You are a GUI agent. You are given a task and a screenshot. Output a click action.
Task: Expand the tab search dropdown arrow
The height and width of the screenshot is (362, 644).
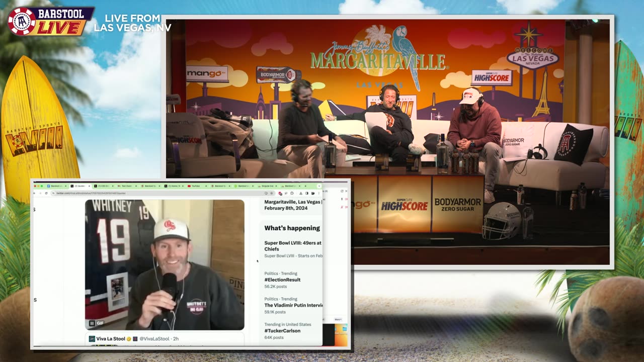coord(319,186)
